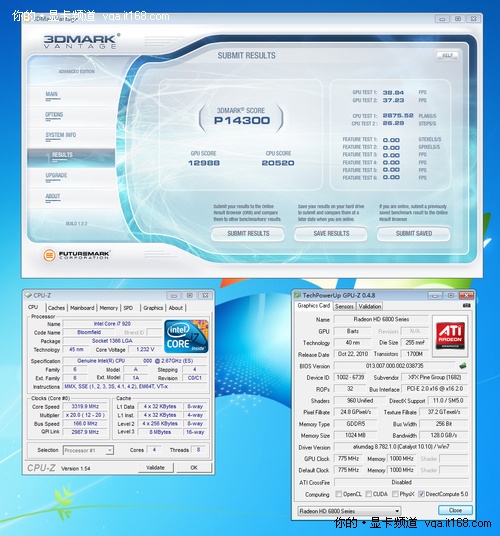
Task: Select the Graphics Card tab in GPU-Z
Action: pos(313,306)
